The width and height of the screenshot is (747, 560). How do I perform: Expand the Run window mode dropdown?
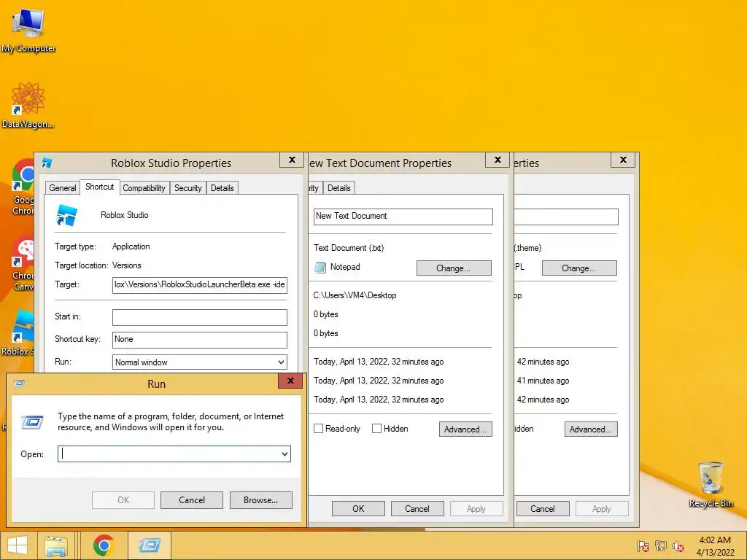point(281,362)
